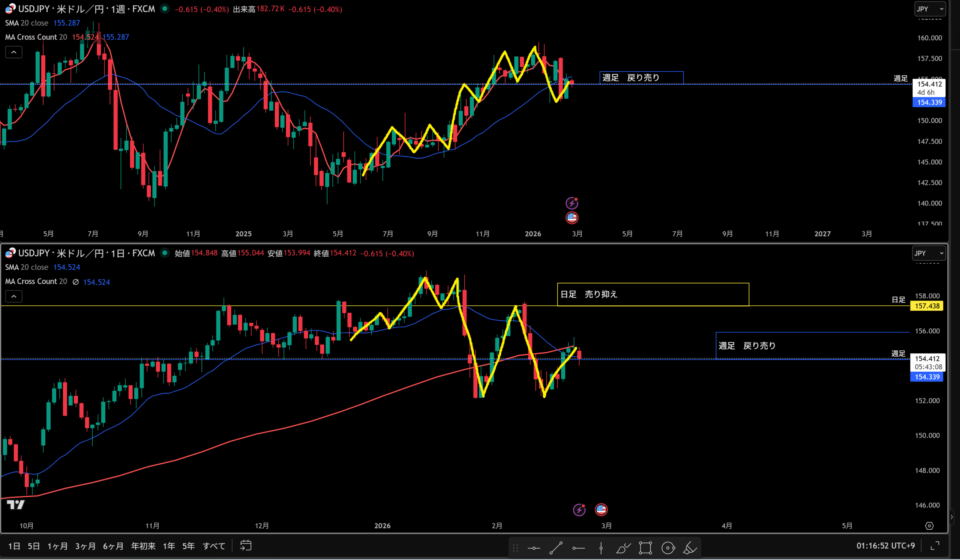This screenshot has height=560, width=960.
Task: Select the rectangle drawing tool
Action: [x=645, y=548]
